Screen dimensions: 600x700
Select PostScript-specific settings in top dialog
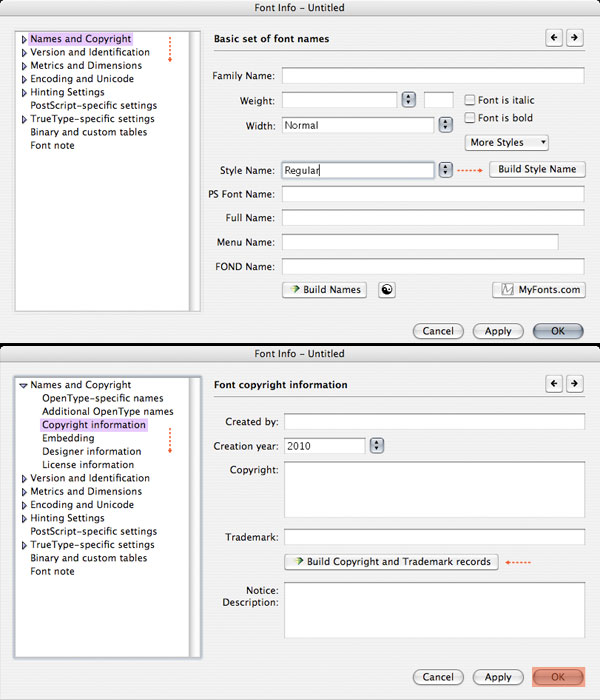click(x=94, y=105)
